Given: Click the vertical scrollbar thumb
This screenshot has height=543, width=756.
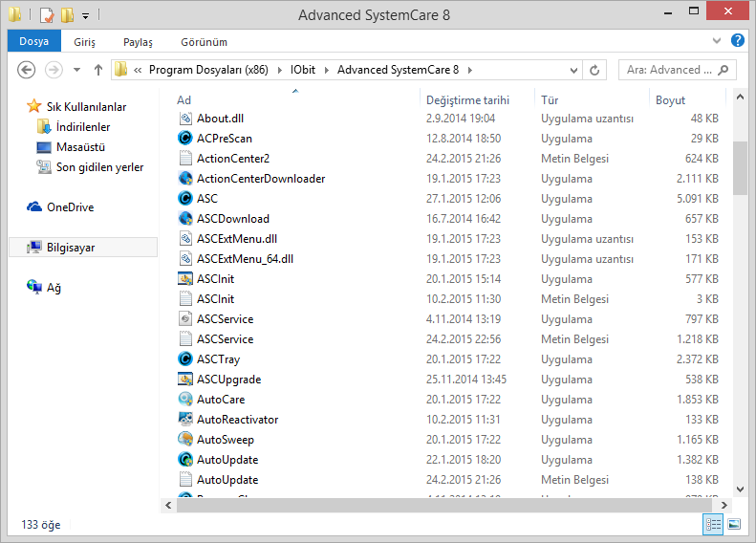Looking at the screenshot, I should tap(740, 167).
